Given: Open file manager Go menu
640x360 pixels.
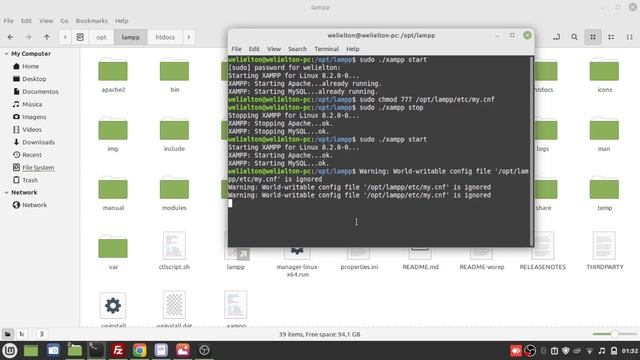Looking at the screenshot, I should click(x=64, y=20).
